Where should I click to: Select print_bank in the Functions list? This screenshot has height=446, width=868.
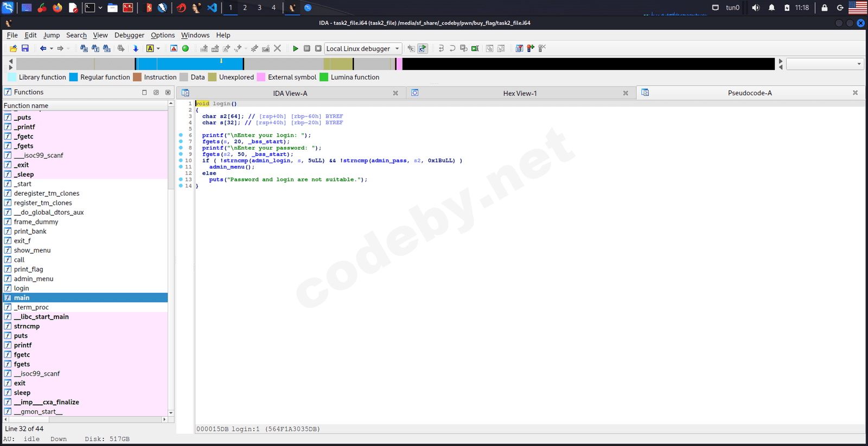[86, 231]
